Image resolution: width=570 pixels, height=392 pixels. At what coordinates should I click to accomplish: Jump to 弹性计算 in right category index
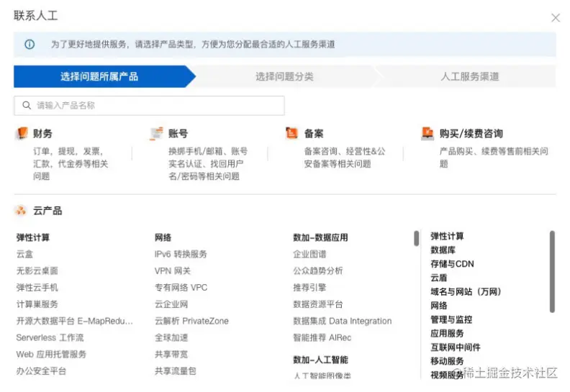tap(447, 236)
